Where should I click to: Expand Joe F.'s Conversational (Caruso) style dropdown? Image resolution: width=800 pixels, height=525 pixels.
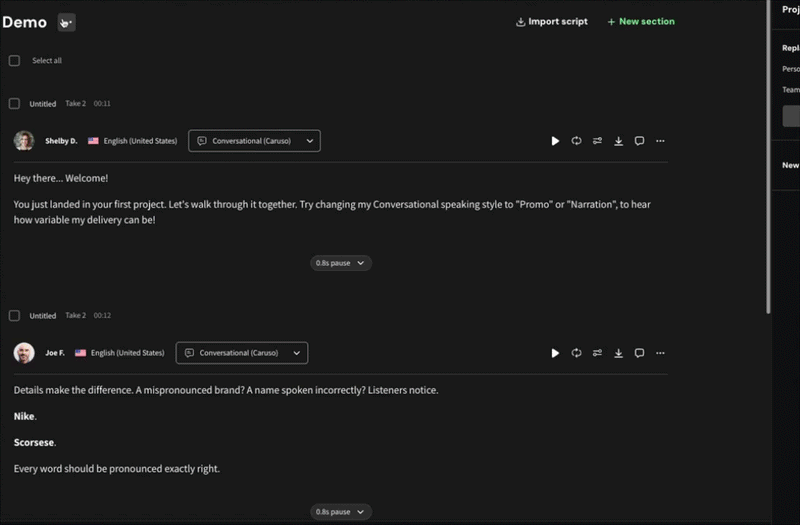tap(242, 353)
